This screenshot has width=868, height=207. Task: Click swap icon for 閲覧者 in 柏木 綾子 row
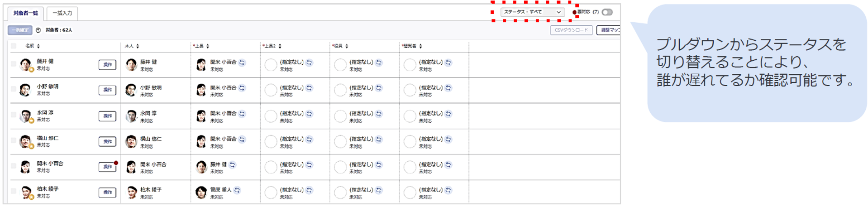click(x=448, y=190)
